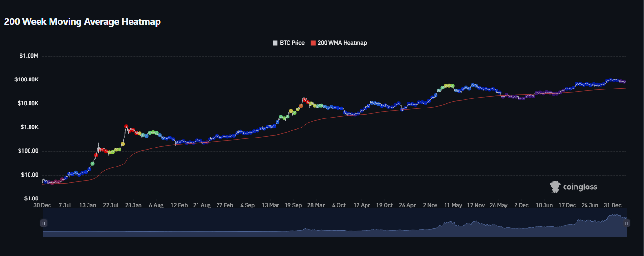
Task: Toggle the 200 WMA Heatmap series label
Action: [x=342, y=43]
